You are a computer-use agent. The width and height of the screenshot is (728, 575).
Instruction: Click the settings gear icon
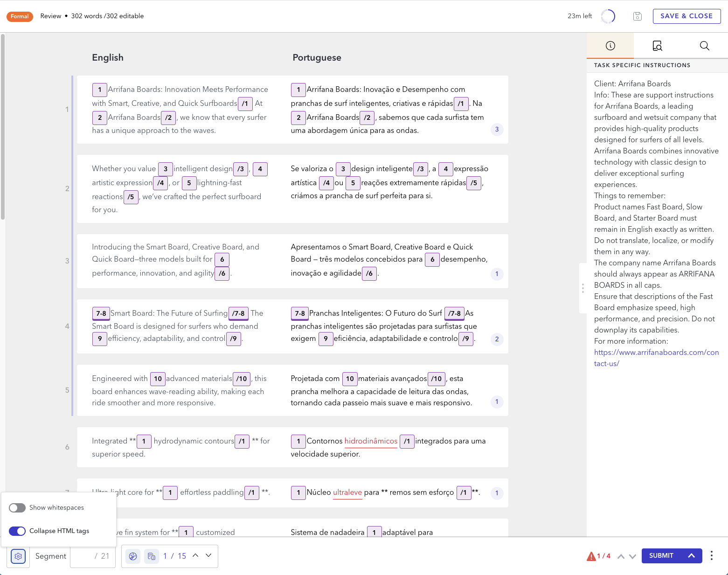[x=18, y=556]
